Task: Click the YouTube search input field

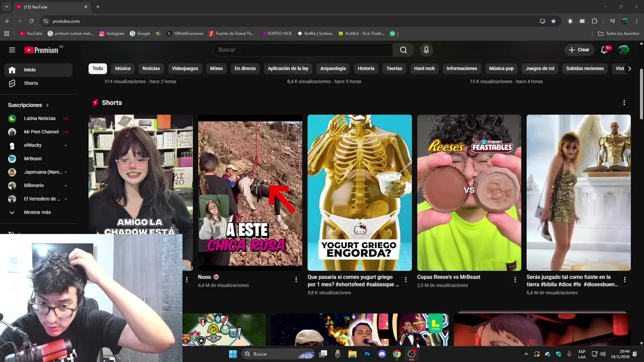Action: click(x=303, y=50)
